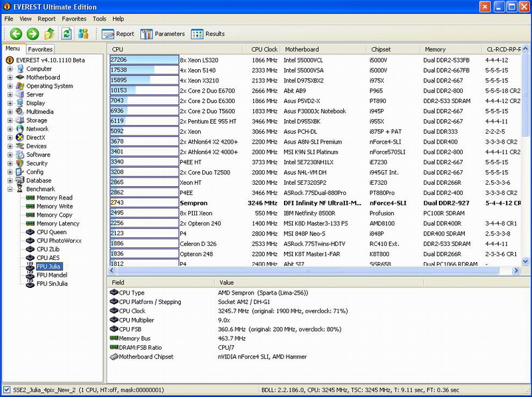Open the Memory Latency benchmark

point(58,223)
